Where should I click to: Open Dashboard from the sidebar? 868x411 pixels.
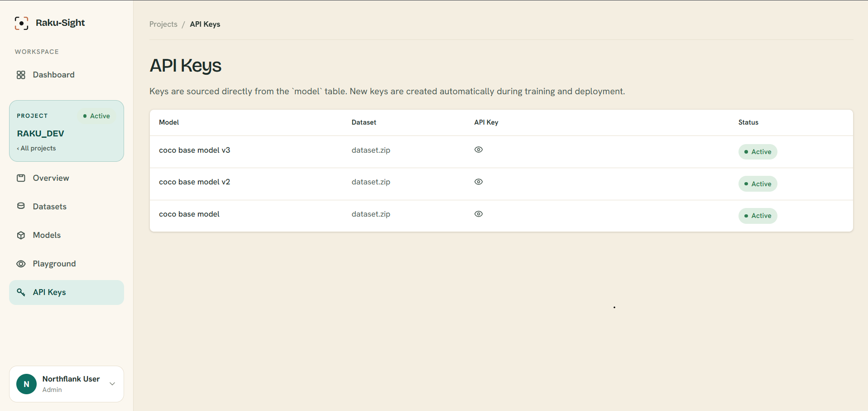(x=67, y=75)
